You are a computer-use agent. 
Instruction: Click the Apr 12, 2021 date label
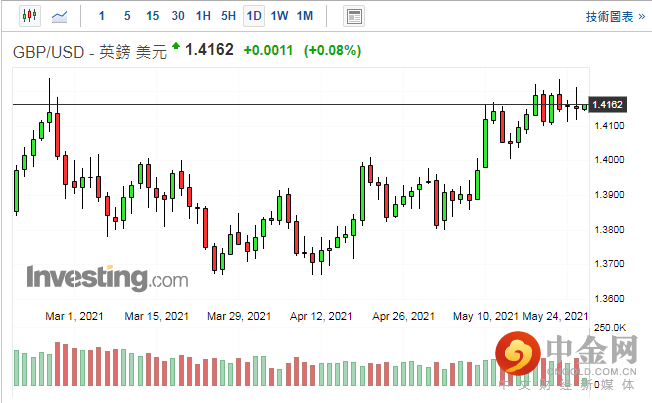click(321, 316)
